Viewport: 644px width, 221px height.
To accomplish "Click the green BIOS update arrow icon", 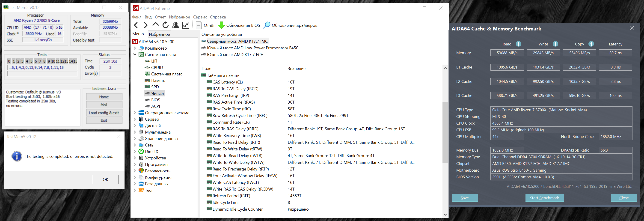I will pyautogui.click(x=221, y=25).
